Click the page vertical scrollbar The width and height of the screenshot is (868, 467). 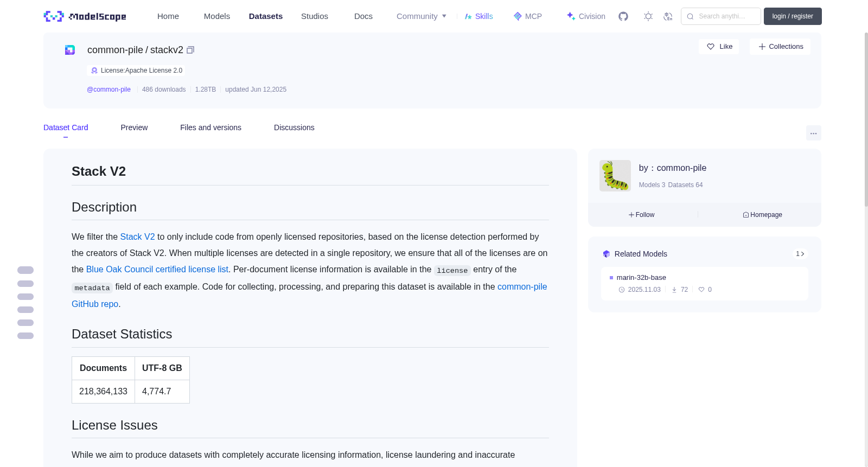coord(866,119)
